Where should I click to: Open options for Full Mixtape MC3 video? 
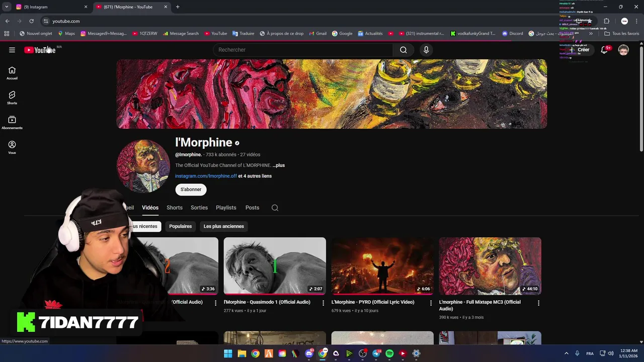click(x=538, y=303)
